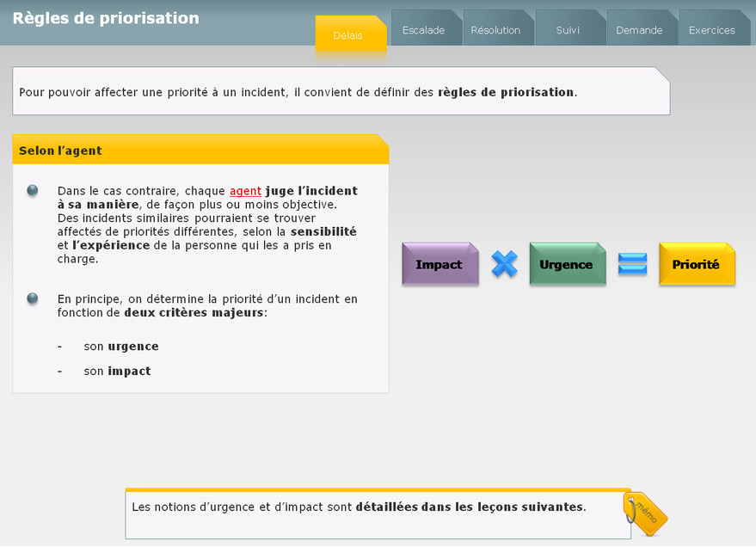
Task: Click the 'son impact' list item
Action: click(x=117, y=372)
